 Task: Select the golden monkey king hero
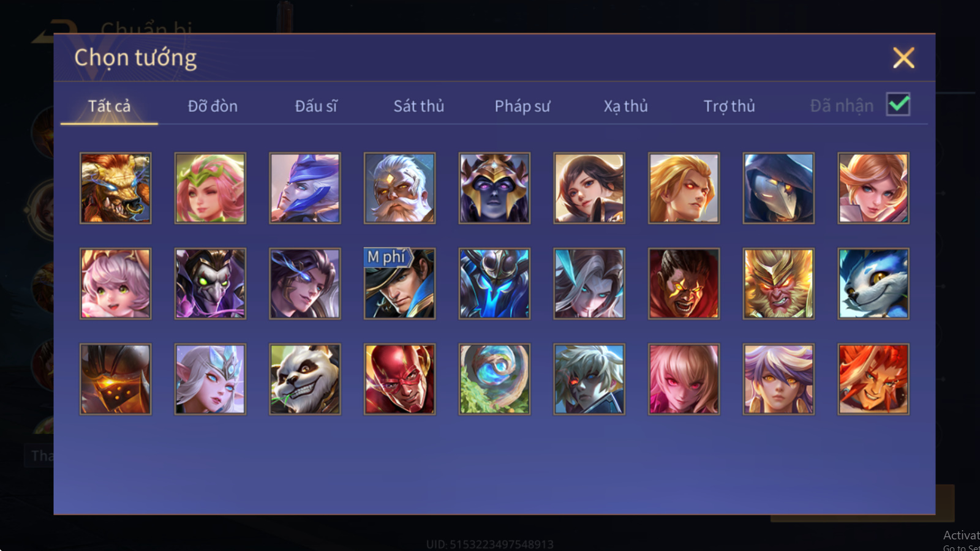(x=778, y=283)
